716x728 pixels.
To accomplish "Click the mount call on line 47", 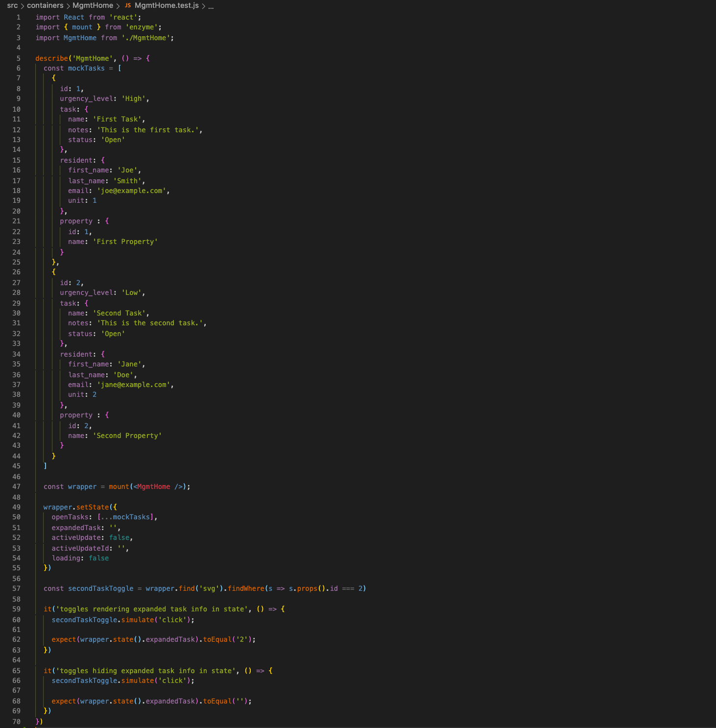I will coord(119,486).
